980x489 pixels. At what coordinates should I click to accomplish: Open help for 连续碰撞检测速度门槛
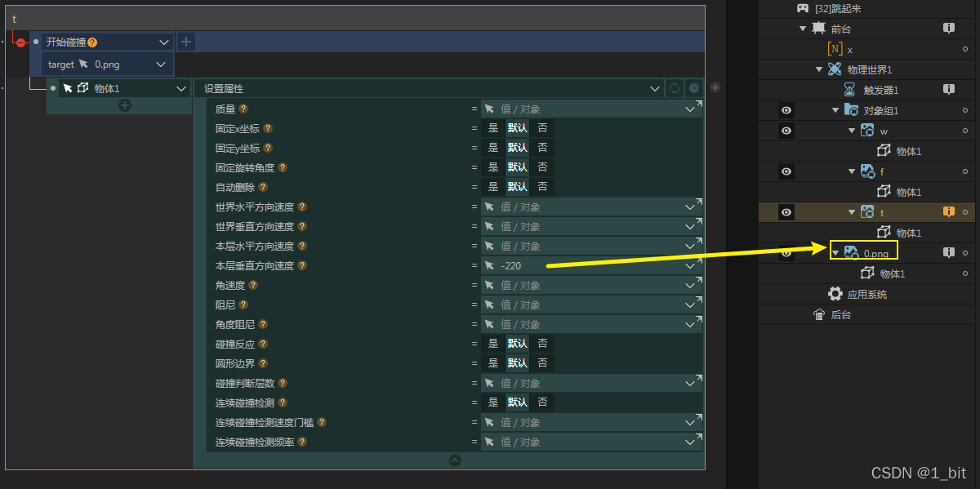pyautogui.click(x=322, y=422)
